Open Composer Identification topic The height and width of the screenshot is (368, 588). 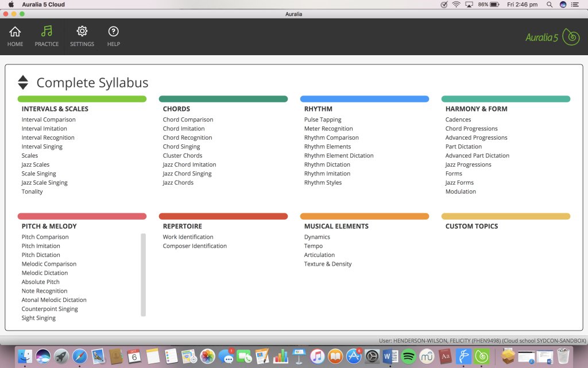(x=195, y=246)
